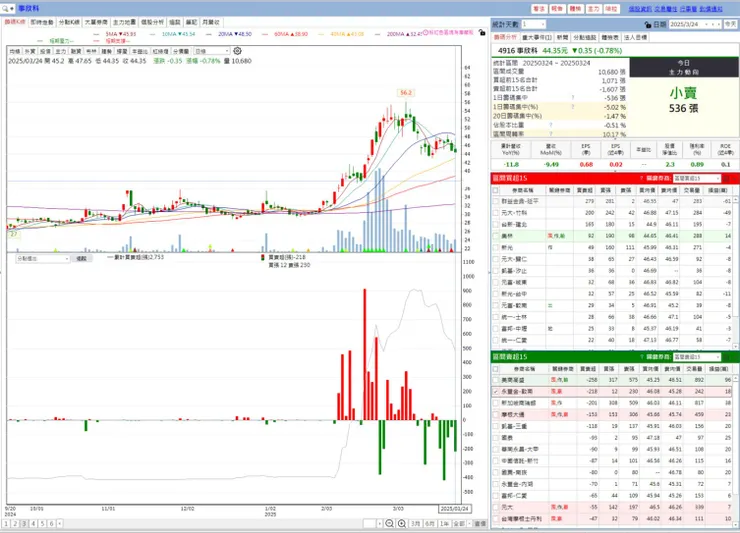Click the 台灣摩根士丹利 broker row

tap(612, 519)
